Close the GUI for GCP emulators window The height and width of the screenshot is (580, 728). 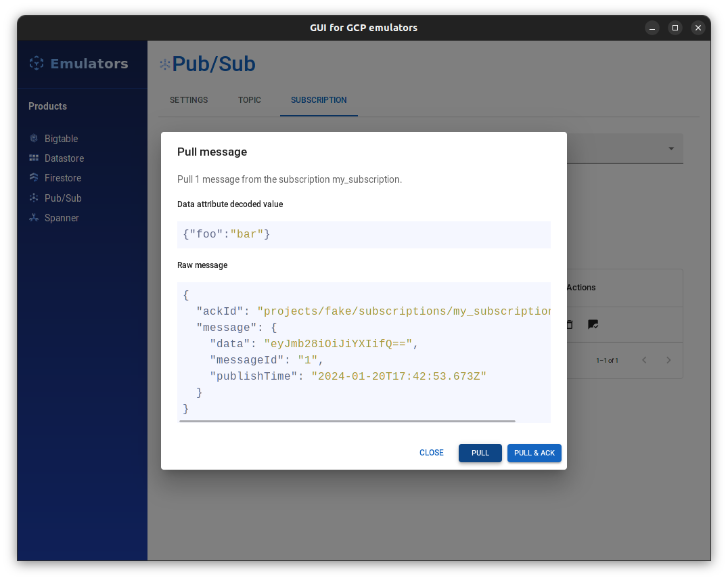[698, 28]
